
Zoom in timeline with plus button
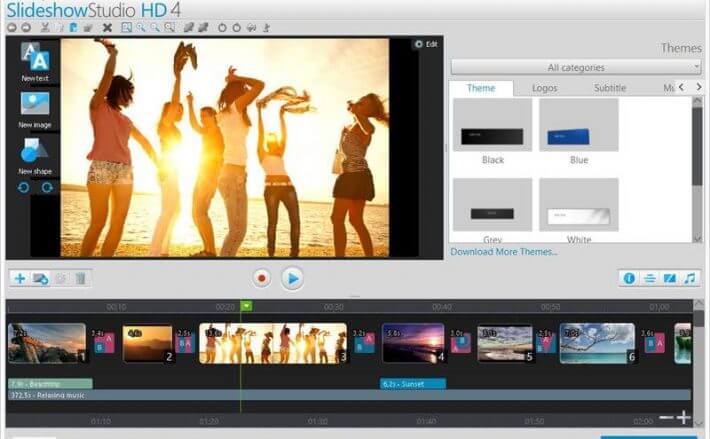tap(684, 417)
